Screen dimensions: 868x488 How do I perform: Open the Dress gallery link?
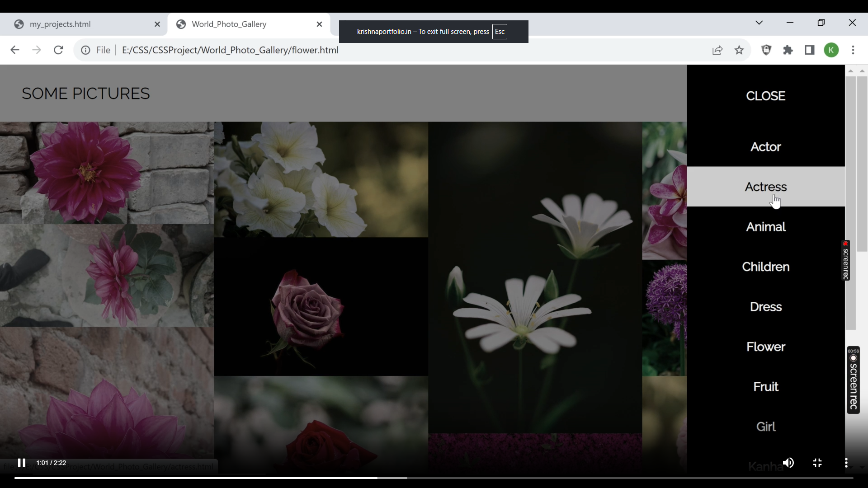[766, 307]
